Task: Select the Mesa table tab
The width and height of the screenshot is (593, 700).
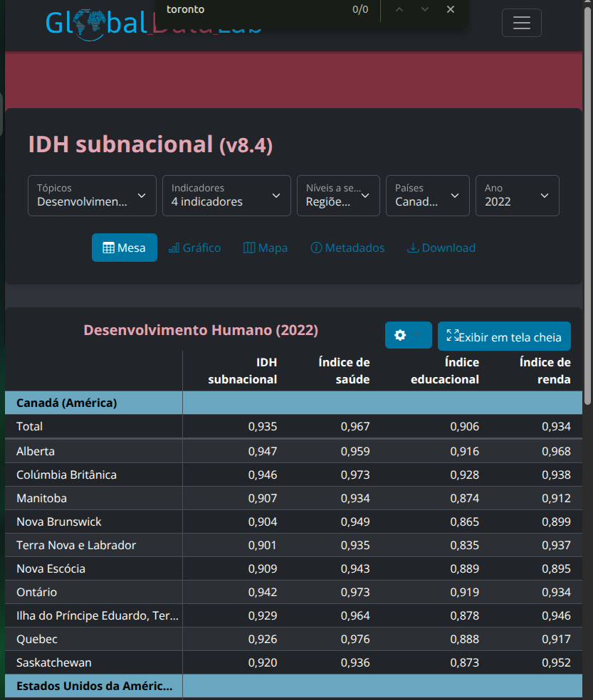Action: click(125, 248)
